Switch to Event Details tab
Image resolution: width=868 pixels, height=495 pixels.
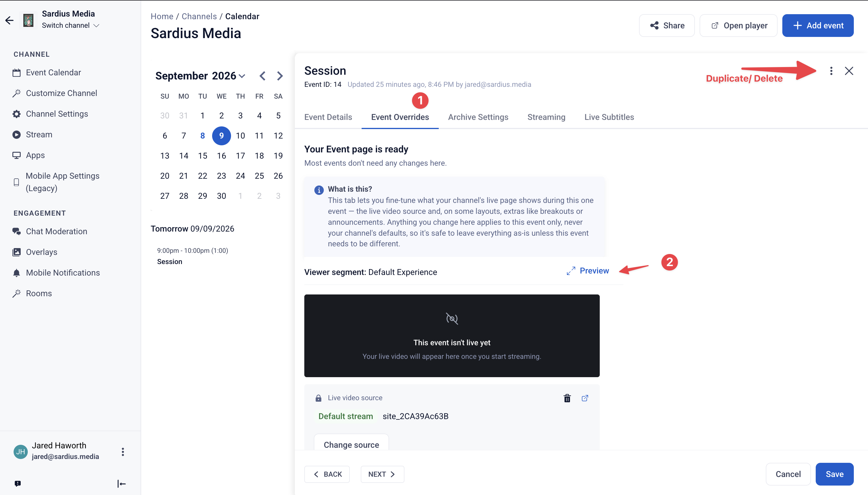(x=328, y=117)
